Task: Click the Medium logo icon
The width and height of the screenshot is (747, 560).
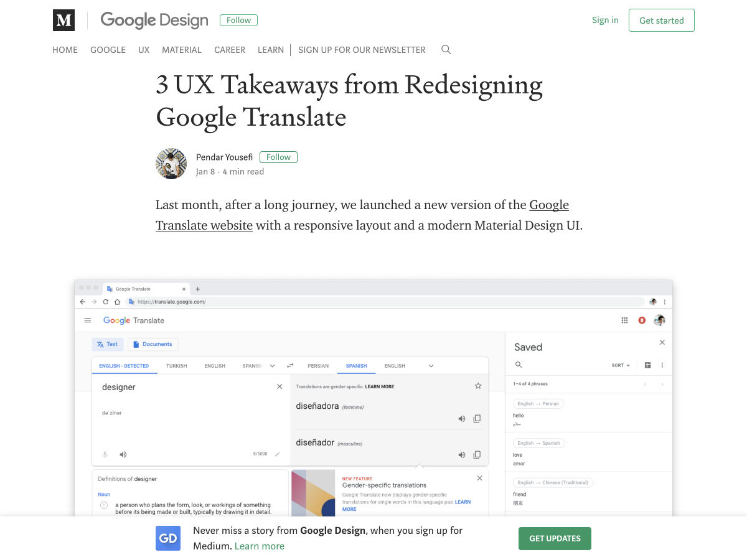Action: click(63, 21)
